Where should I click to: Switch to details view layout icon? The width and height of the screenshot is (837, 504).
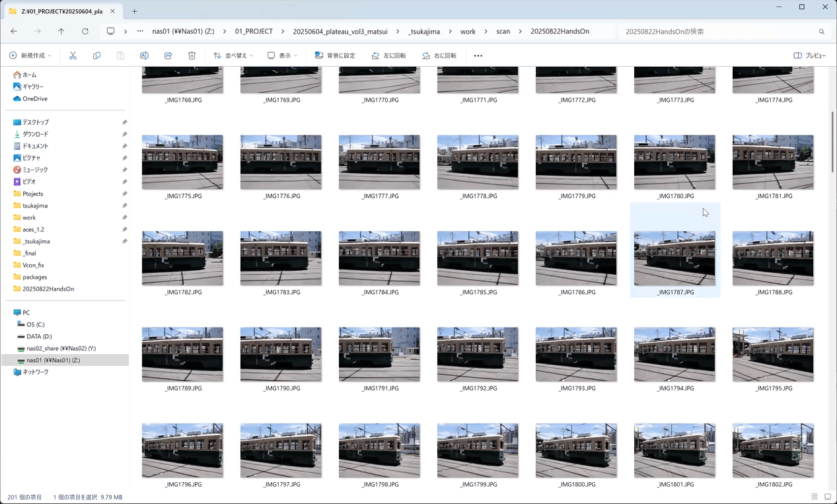[815, 497]
